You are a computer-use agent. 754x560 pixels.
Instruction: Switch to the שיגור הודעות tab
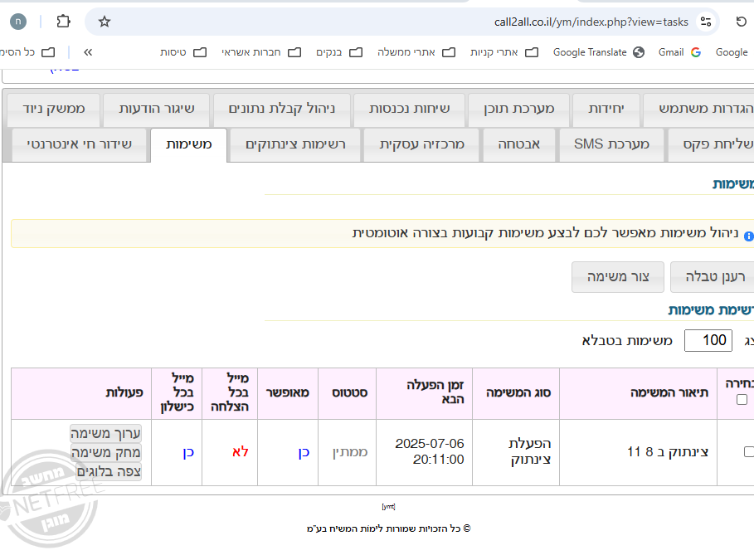[156, 110]
